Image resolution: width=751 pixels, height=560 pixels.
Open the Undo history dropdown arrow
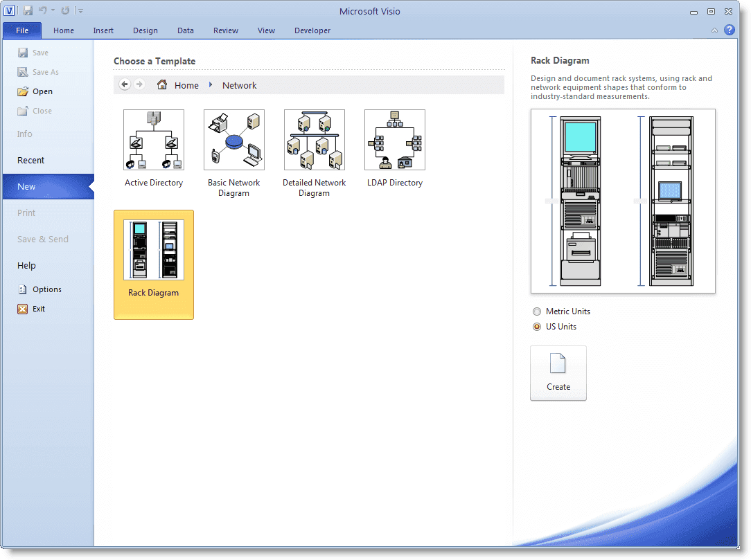tap(53, 10)
